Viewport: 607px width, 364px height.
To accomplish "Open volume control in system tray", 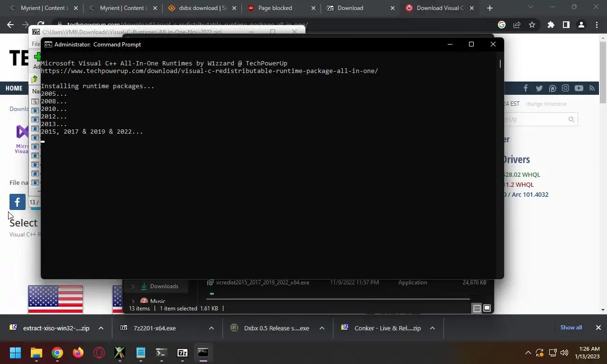I will coord(564,353).
